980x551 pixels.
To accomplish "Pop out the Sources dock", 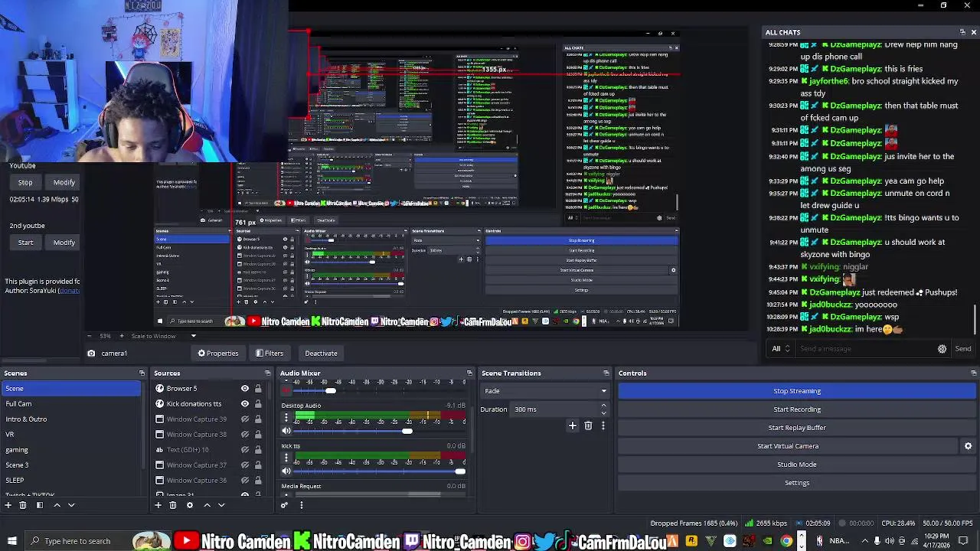I will (267, 373).
